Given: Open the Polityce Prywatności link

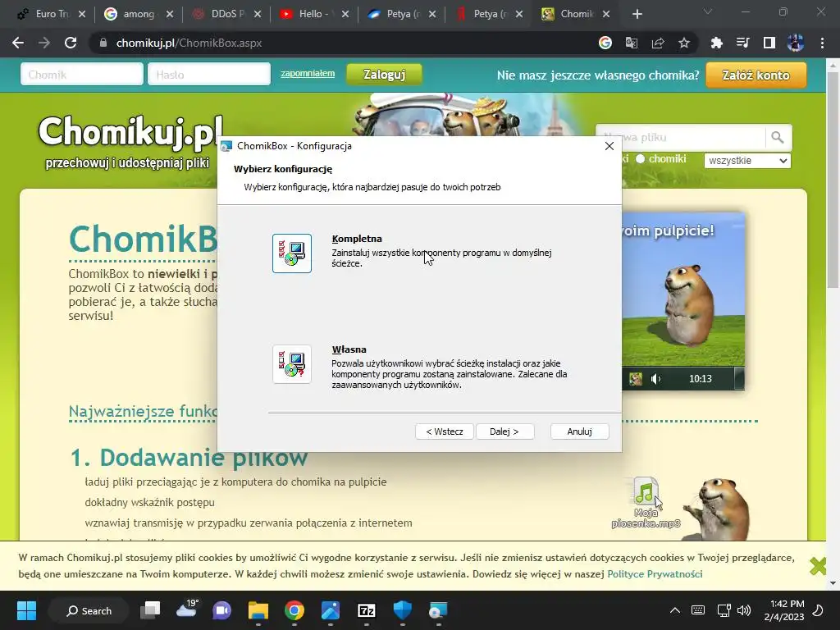Looking at the screenshot, I should tap(655, 573).
